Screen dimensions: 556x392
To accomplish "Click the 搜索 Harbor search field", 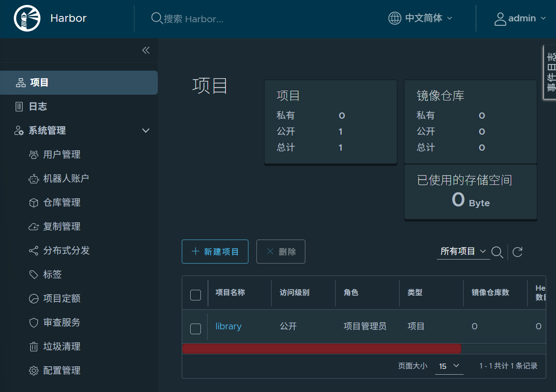I will pos(193,19).
